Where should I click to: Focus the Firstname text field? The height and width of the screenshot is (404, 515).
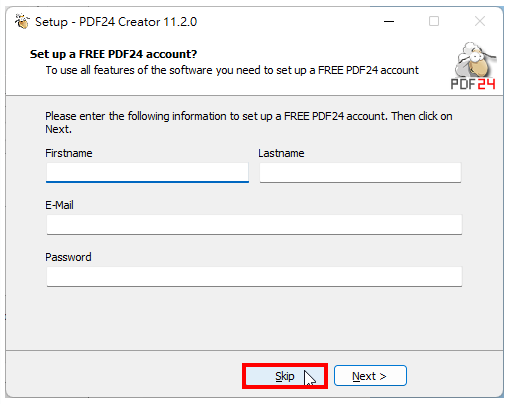[147, 172]
